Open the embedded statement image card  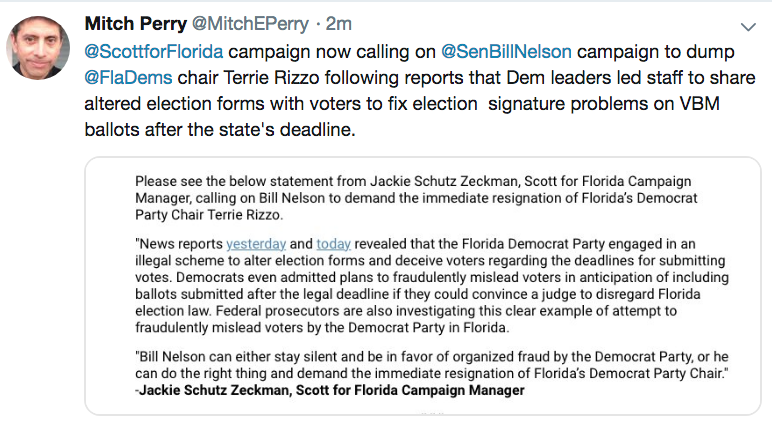pos(423,286)
